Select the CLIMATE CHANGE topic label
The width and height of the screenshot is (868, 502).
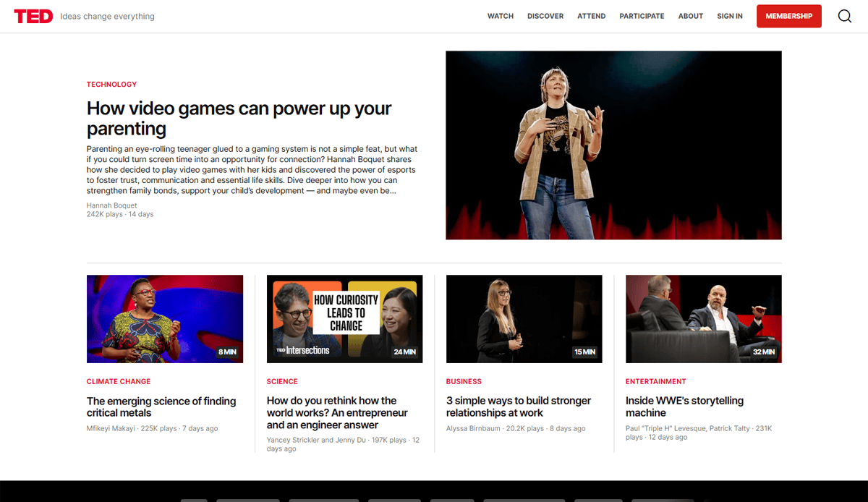(118, 381)
